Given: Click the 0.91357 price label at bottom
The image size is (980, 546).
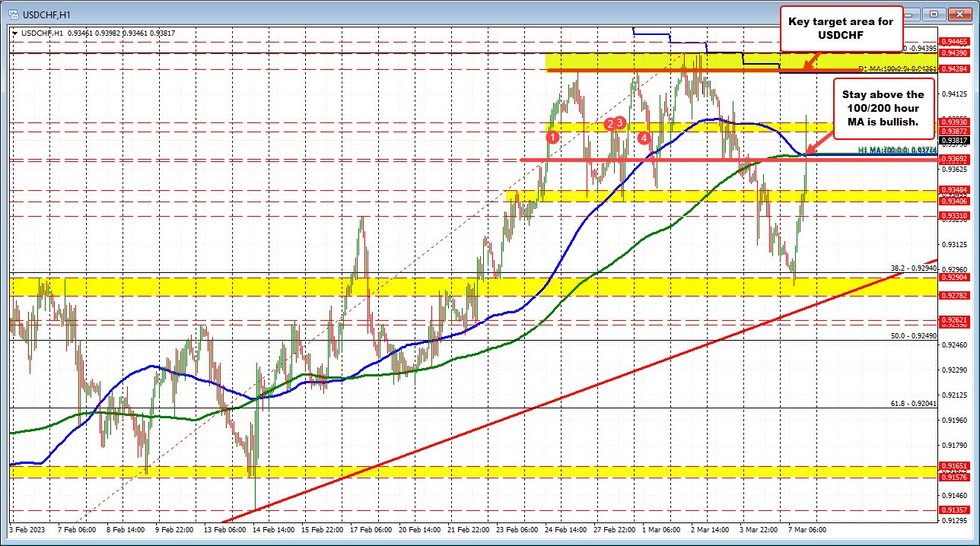Looking at the screenshot, I should (x=955, y=510).
